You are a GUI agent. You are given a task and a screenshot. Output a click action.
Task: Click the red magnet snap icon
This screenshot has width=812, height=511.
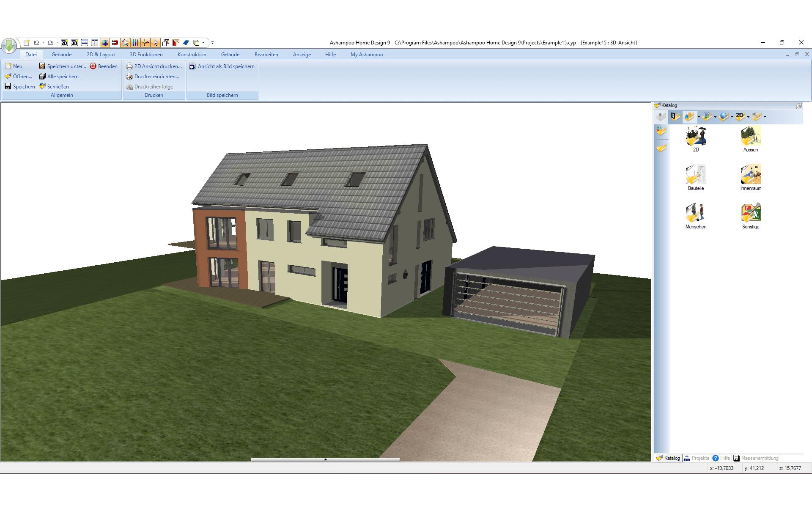coord(115,43)
